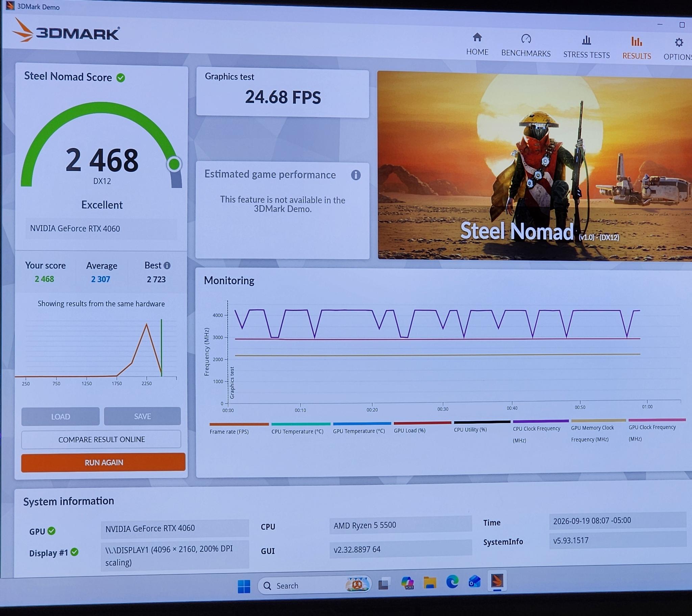
Task: Switch to the BENCHMARKS tab
Action: tap(526, 45)
